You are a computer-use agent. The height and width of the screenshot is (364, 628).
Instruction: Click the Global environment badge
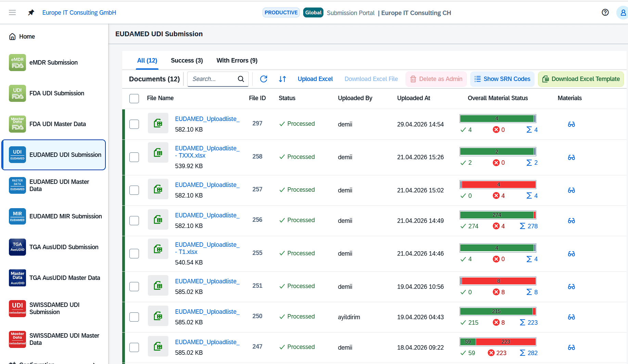click(313, 13)
